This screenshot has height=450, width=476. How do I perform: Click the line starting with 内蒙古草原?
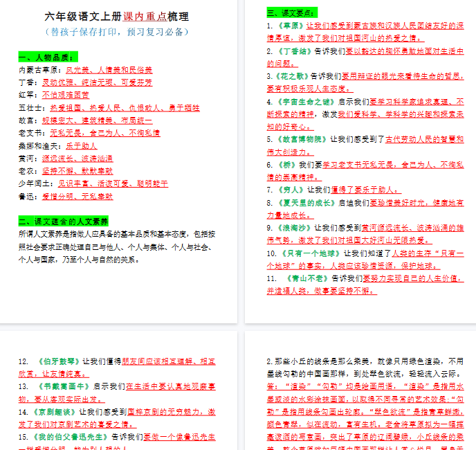point(85,70)
